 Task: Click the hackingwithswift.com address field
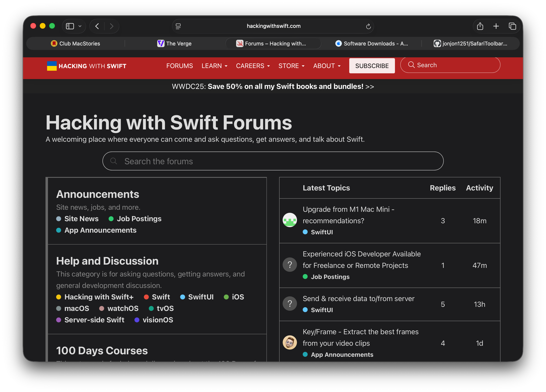click(273, 26)
